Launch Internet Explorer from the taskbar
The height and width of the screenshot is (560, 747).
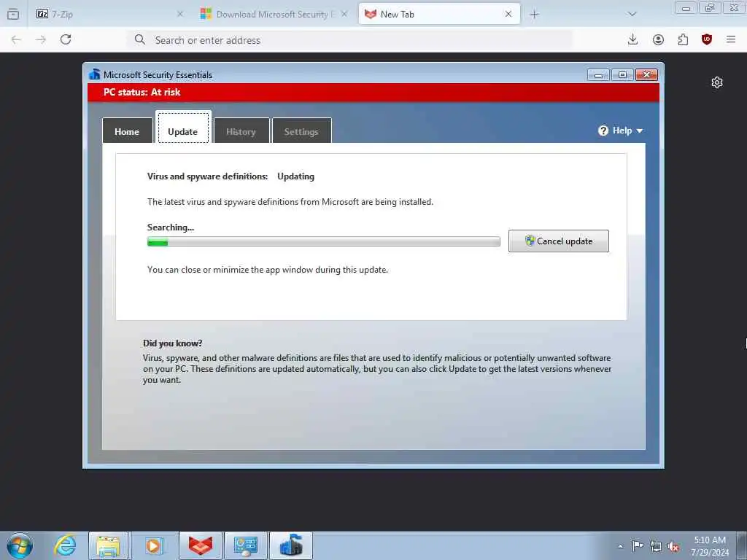(x=65, y=545)
